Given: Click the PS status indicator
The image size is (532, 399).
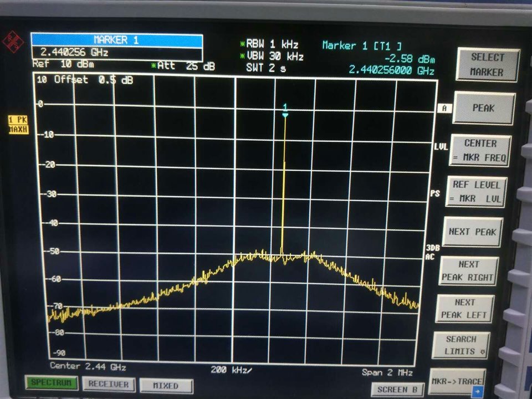Looking at the screenshot, I should coord(435,193).
